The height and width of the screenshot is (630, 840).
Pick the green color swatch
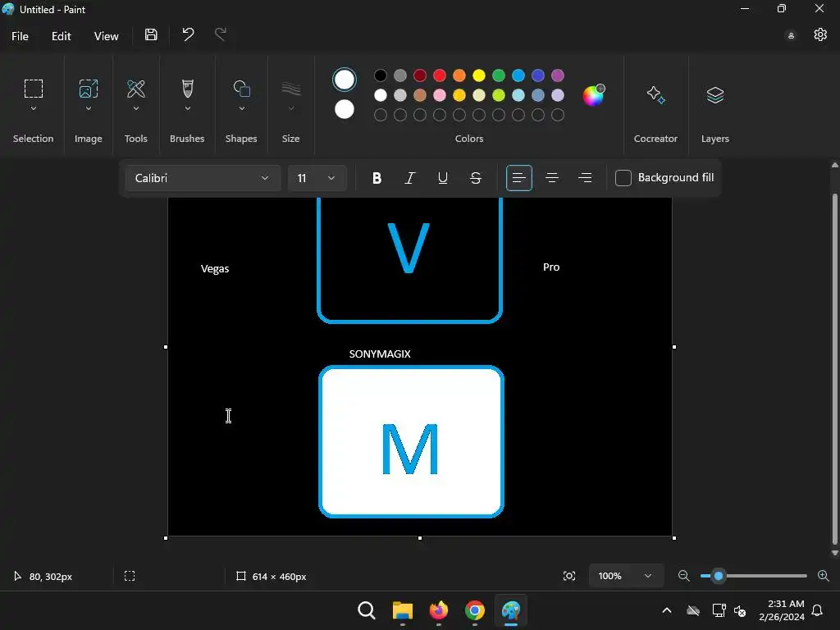click(499, 75)
